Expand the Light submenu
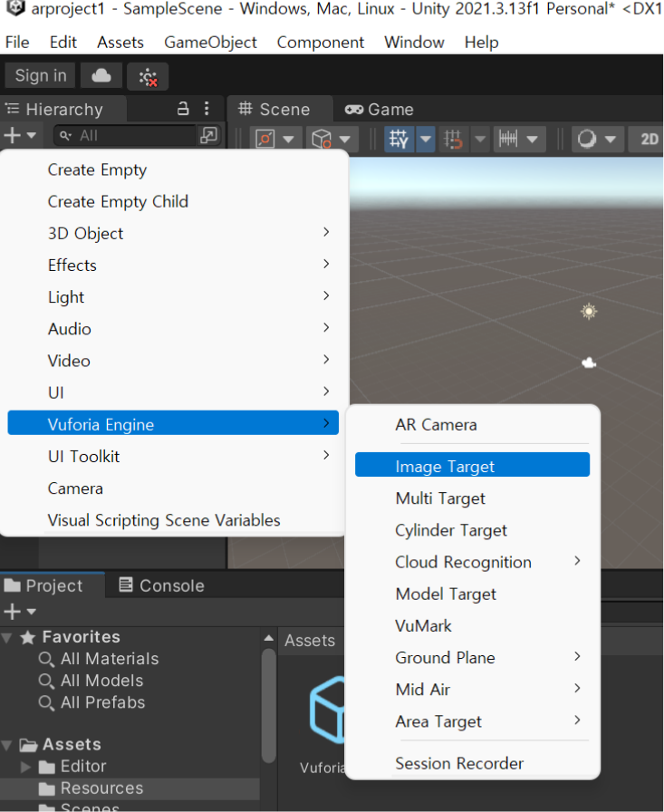Viewport: 664px width, 812px height. (x=173, y=297)
